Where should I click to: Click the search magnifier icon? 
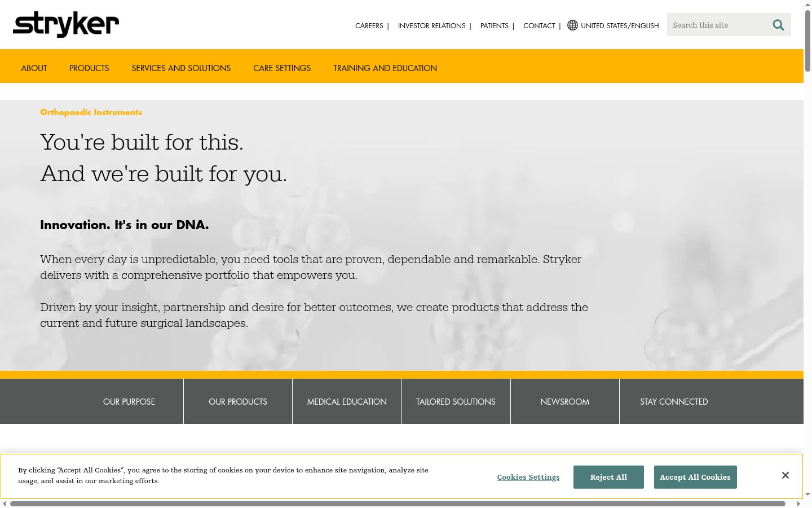coord(778,25)
